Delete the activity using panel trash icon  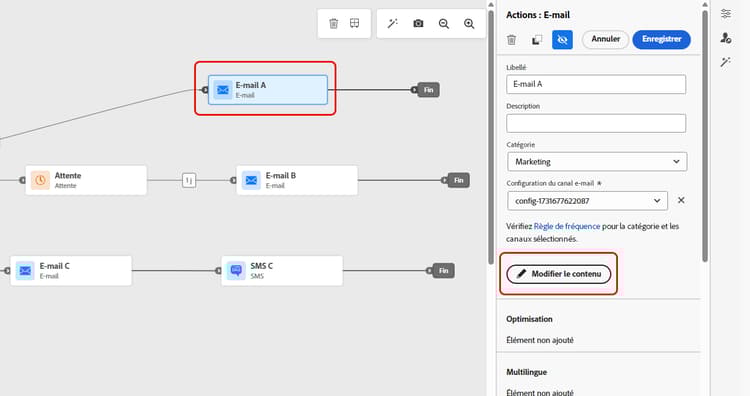pos(511,40)
